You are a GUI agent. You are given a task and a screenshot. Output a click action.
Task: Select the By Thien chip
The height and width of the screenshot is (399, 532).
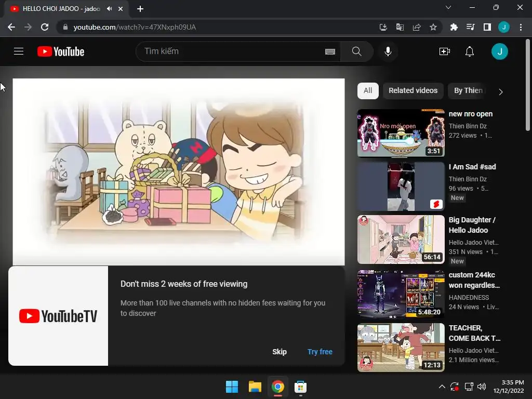click(x=468, y=90)
